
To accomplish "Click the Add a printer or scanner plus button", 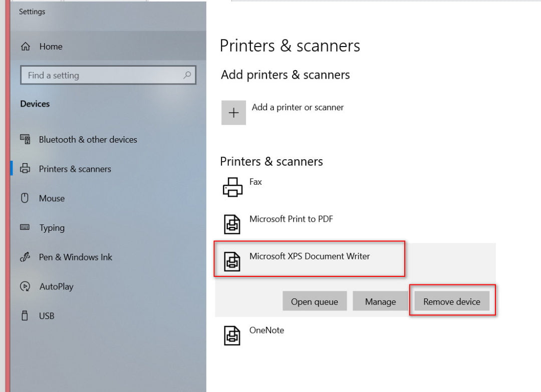I will [x=233, y=112].
